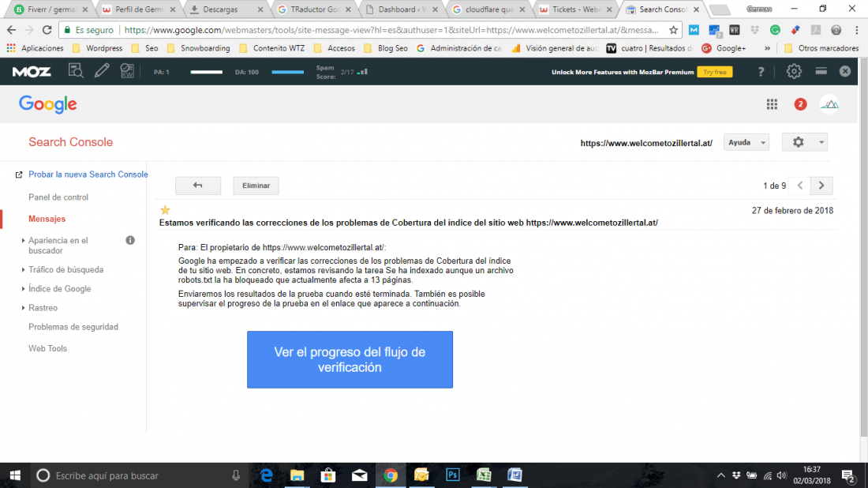Go back to the message list
Screen dimensions: 868x488
pyautogui.click(x=197, y=186)
